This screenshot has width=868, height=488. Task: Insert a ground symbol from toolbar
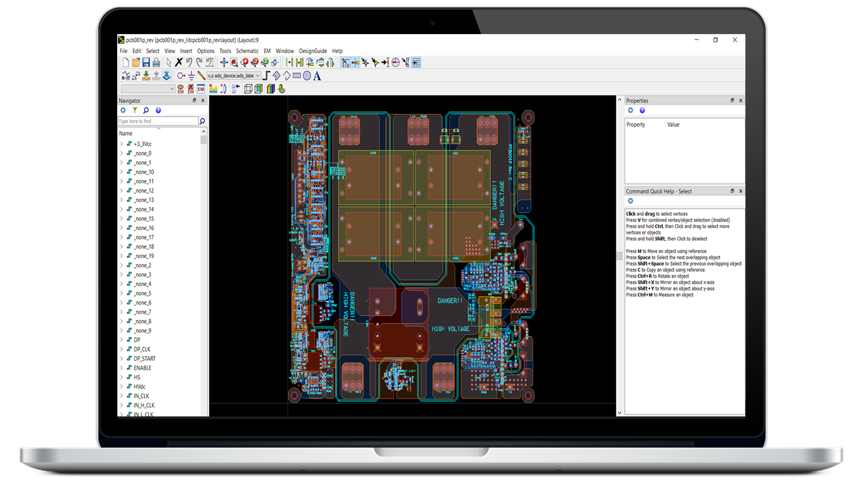[192, 76]
